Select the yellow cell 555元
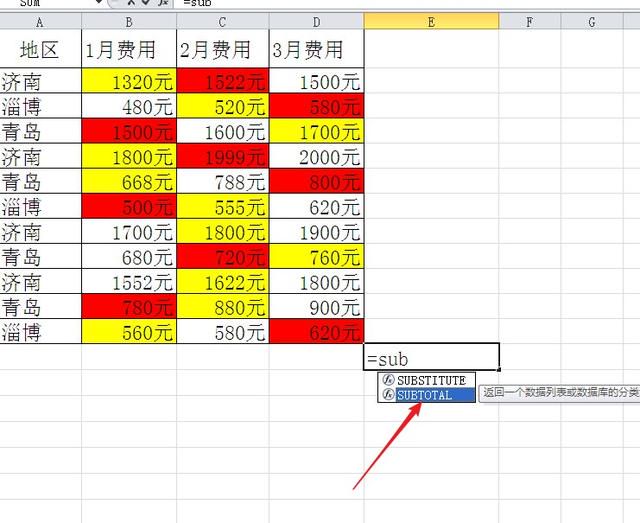 (x=222, y=206)
